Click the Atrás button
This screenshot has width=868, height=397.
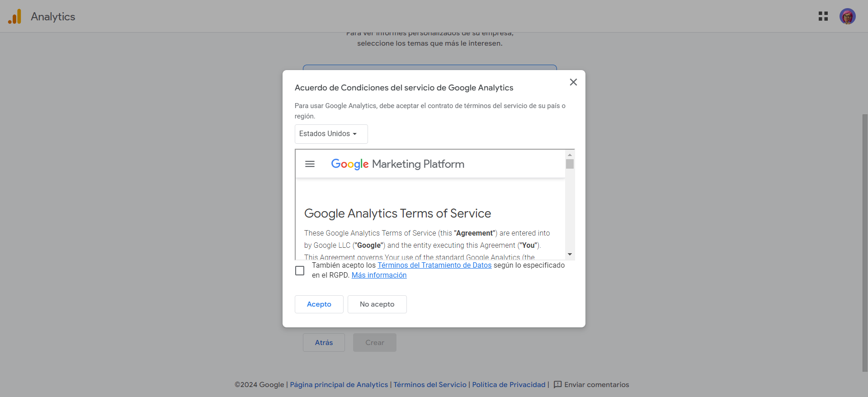pos(324,343)
